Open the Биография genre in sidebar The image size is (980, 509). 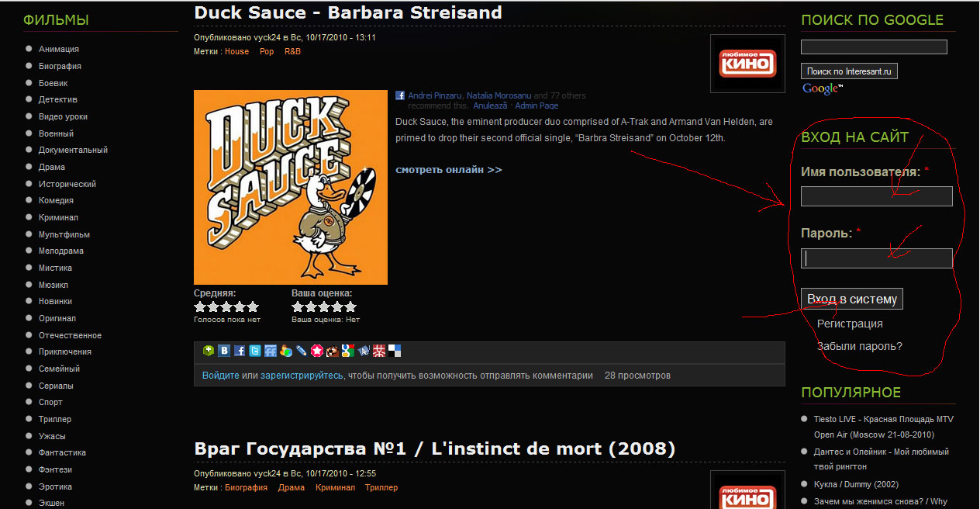coord(60,66)
